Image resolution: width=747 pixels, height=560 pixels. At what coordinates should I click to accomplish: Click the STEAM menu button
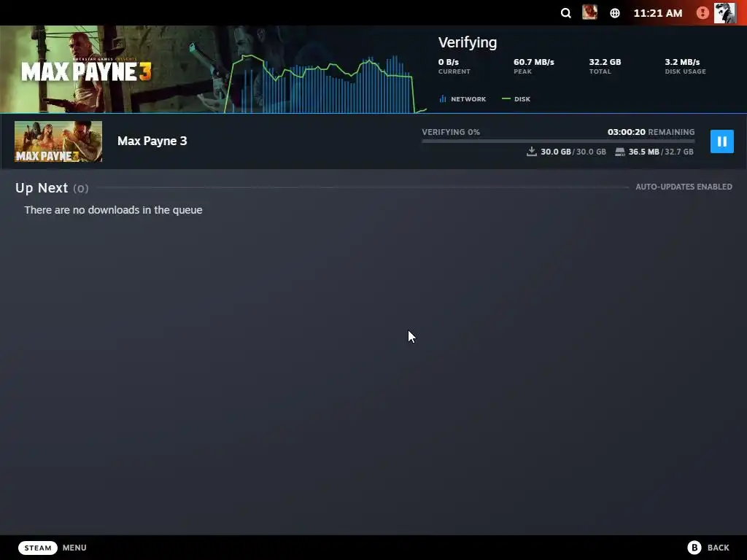38,548
